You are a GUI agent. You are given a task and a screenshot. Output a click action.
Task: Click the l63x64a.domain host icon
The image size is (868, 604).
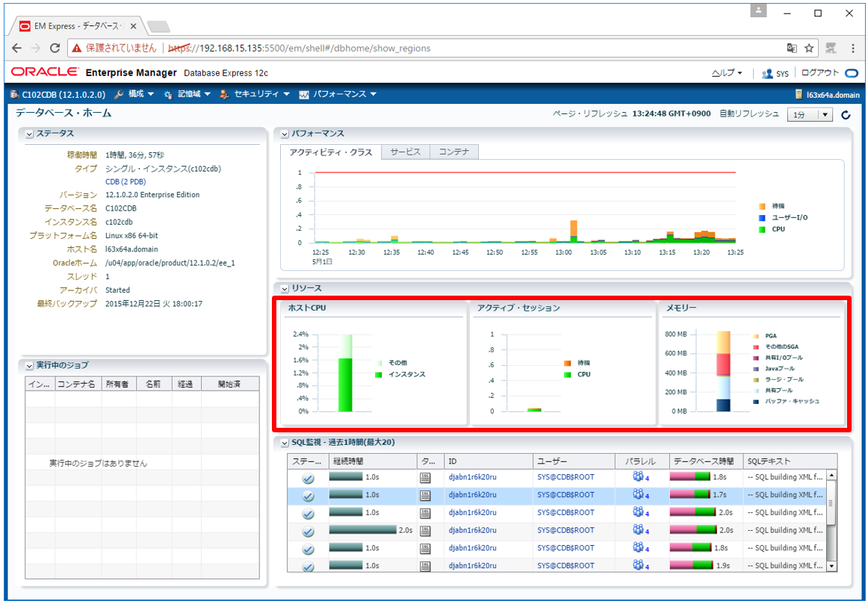pos(799,95)
